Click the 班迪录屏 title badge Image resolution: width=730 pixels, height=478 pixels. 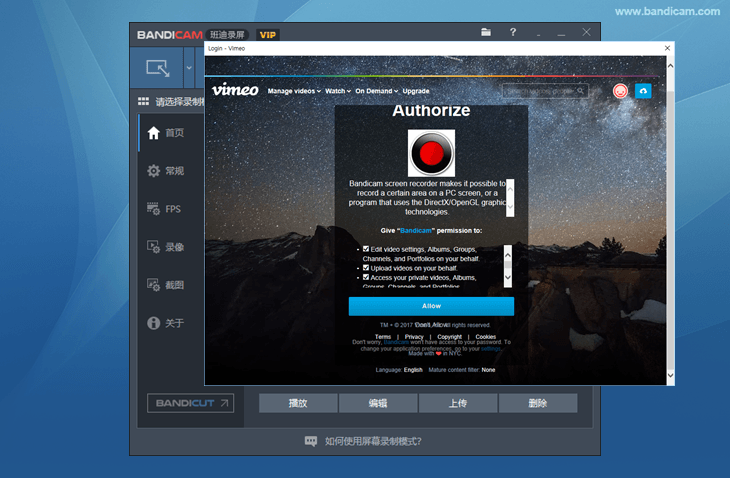[227, 35]
